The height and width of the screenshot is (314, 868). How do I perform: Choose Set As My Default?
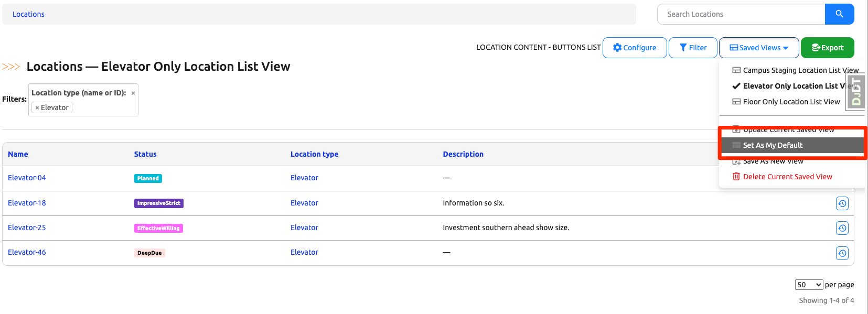(773, 145)
